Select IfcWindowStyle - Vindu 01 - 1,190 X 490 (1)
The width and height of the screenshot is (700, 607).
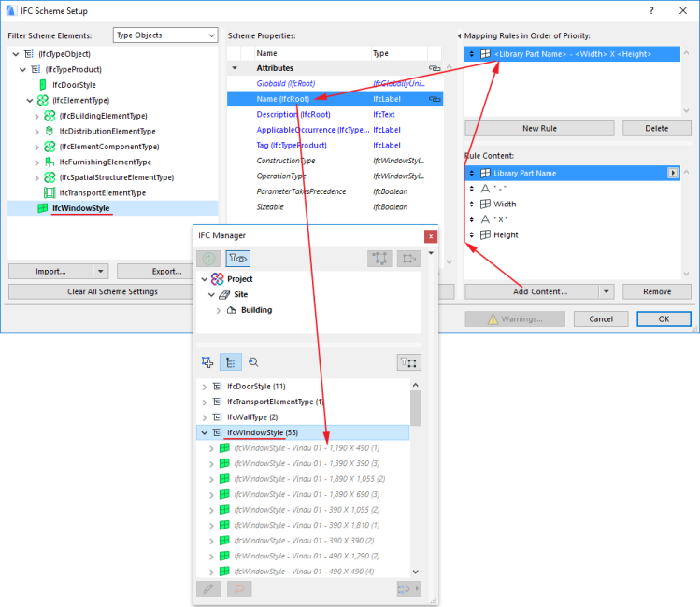307,448
